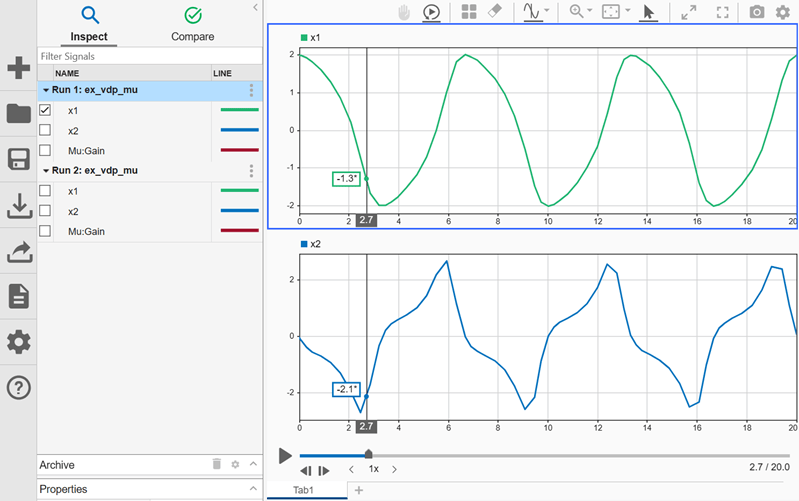Click the -2.1 cursor value label
799x501 pixels.
click(x=347, y=389)
